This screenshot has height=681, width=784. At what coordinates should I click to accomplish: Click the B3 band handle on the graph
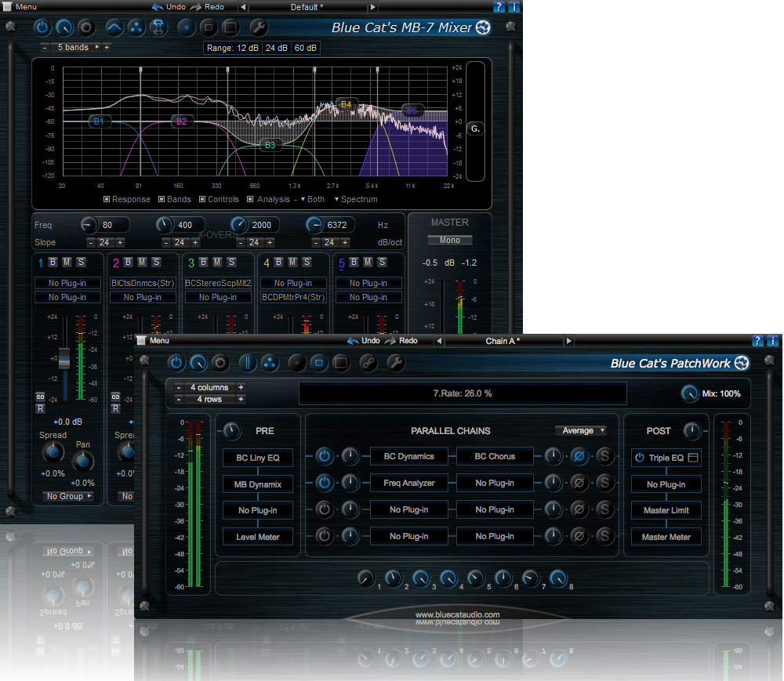tap(270, 145)
